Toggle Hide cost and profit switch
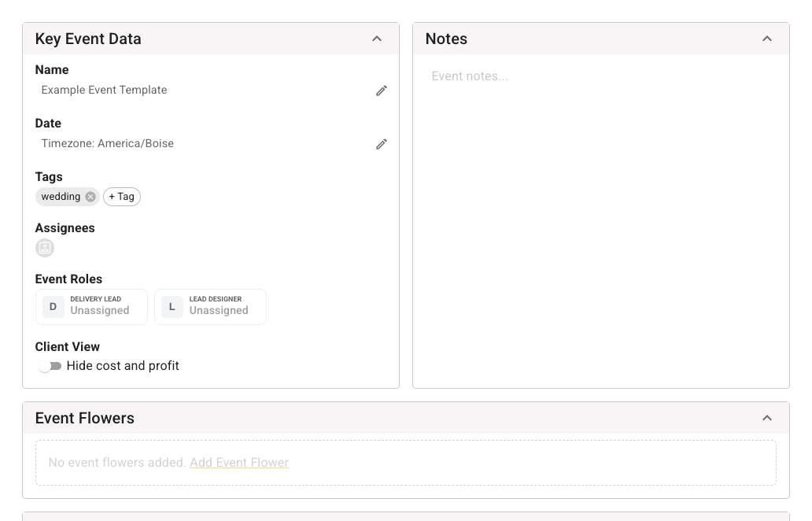This screenshot has height=521, width=812. 50,366
